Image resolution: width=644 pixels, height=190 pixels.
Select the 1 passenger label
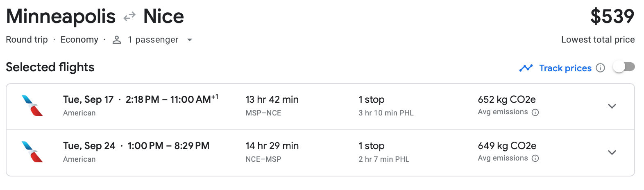click(153, 40)
